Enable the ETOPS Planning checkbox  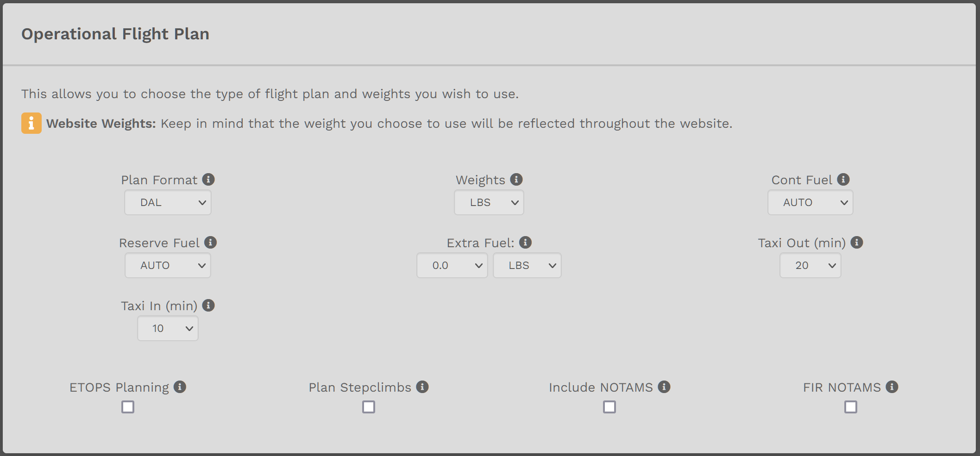point(128,407)
